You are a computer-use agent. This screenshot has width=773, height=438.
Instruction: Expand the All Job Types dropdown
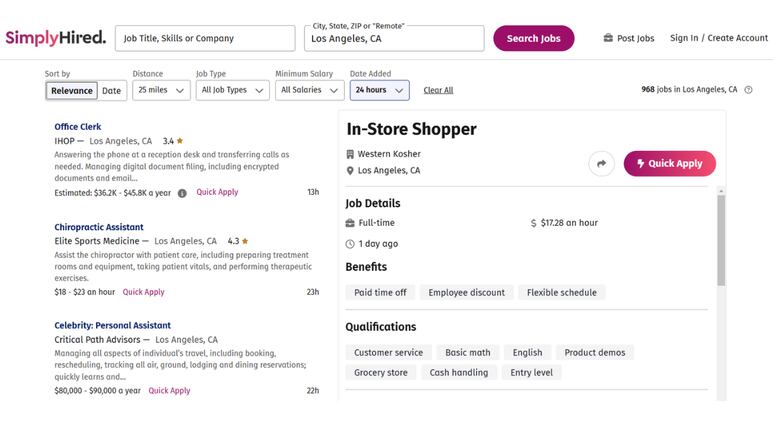233,90
